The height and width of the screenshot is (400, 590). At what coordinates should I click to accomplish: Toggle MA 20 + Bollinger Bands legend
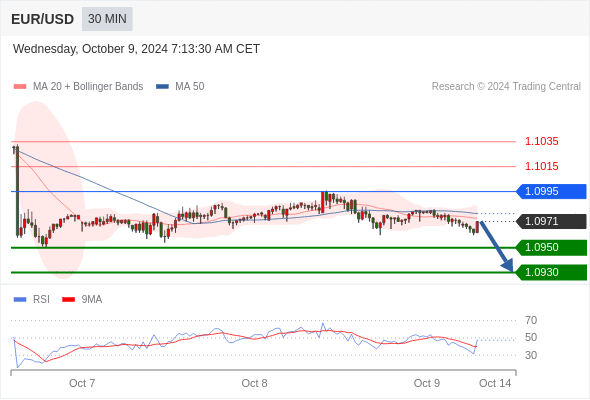78,87
